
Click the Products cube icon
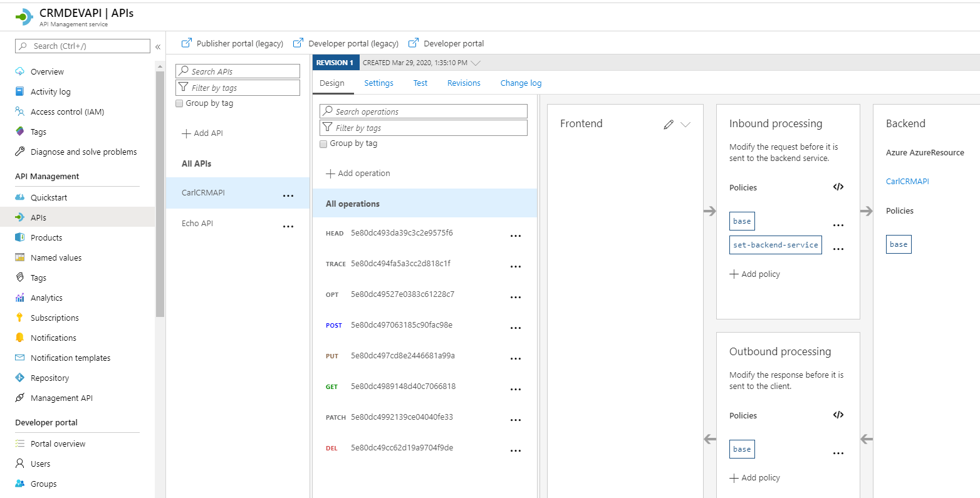click(19, 237)
